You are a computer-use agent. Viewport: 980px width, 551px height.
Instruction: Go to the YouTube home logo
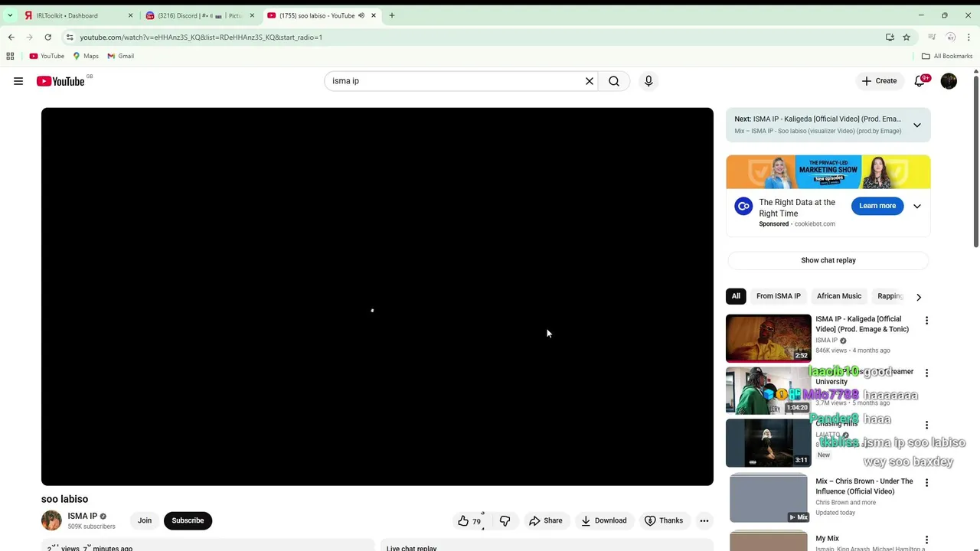point(60,81)
